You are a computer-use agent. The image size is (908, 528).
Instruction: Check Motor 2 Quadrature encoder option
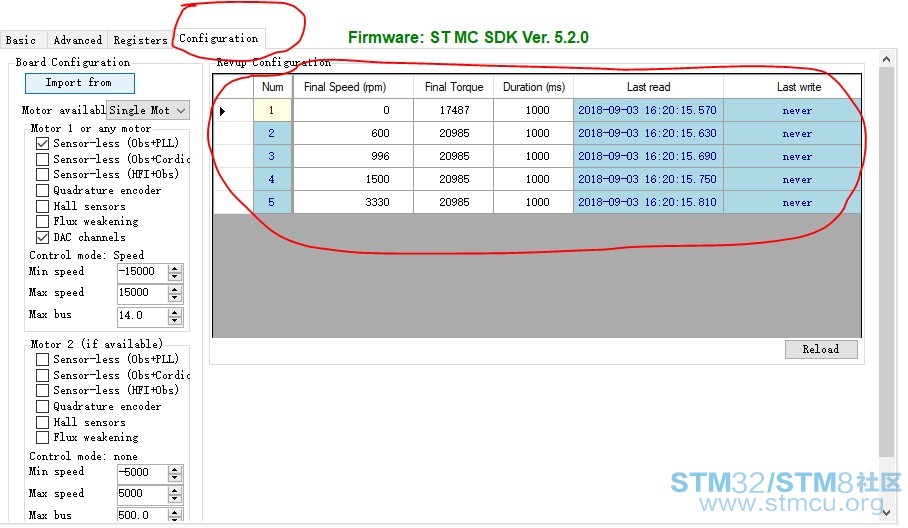click(x=42, y=406)
